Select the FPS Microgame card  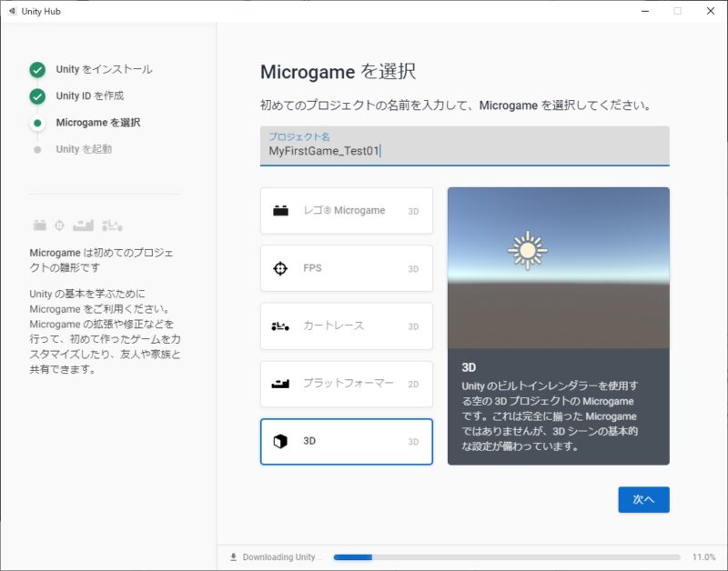click(347, 268)
